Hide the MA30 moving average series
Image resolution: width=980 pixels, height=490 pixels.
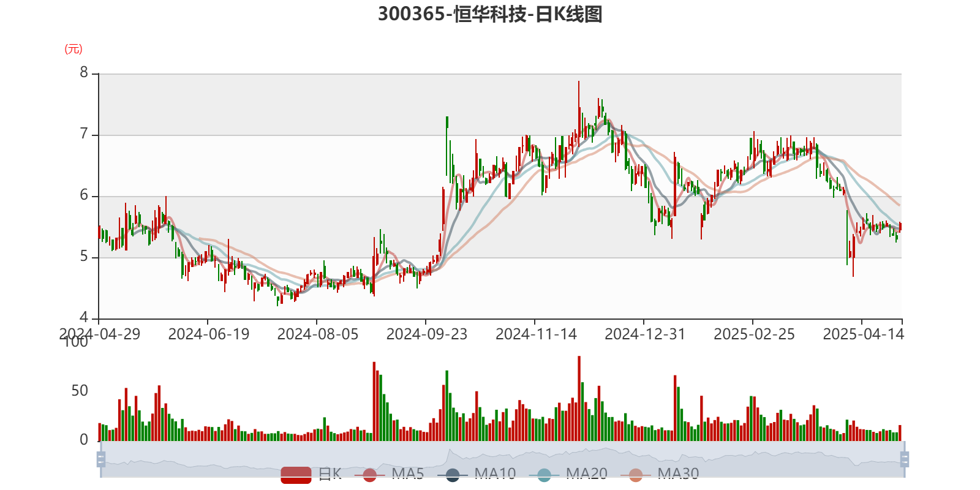click(x=660, y=474)
